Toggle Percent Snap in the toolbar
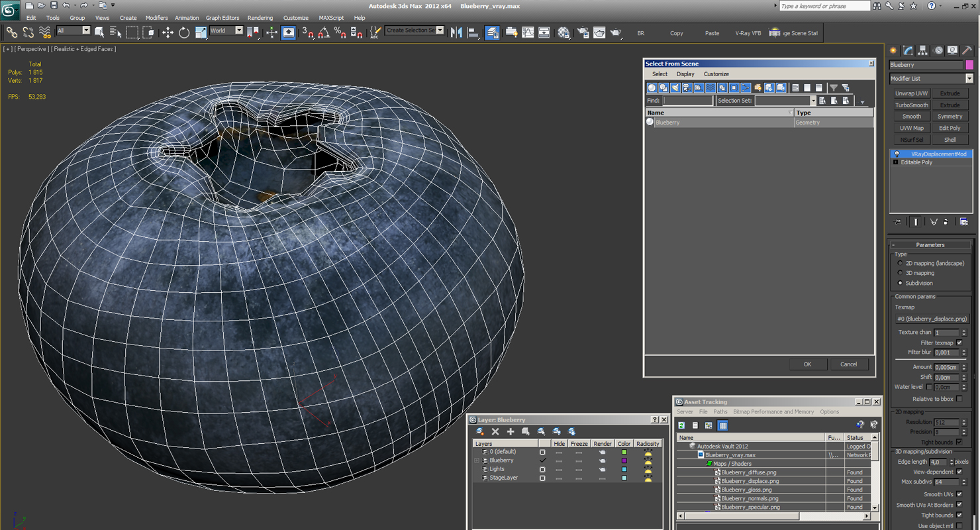This screenshot has height=530, width=980. (340, 32)
